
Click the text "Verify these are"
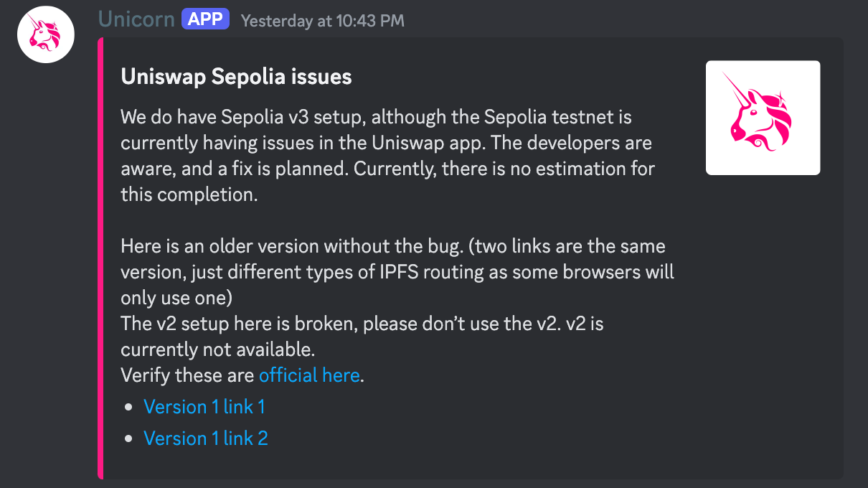(187, 375)
